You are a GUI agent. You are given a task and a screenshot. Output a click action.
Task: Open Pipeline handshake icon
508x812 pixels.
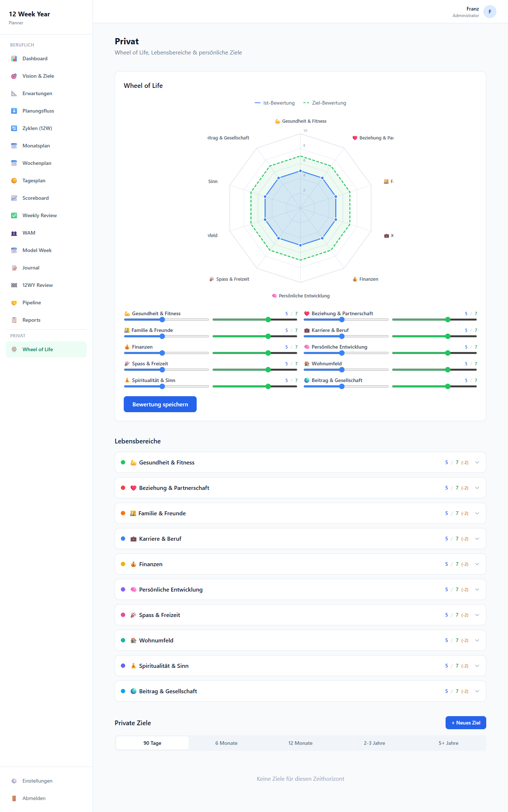[14, 303]
